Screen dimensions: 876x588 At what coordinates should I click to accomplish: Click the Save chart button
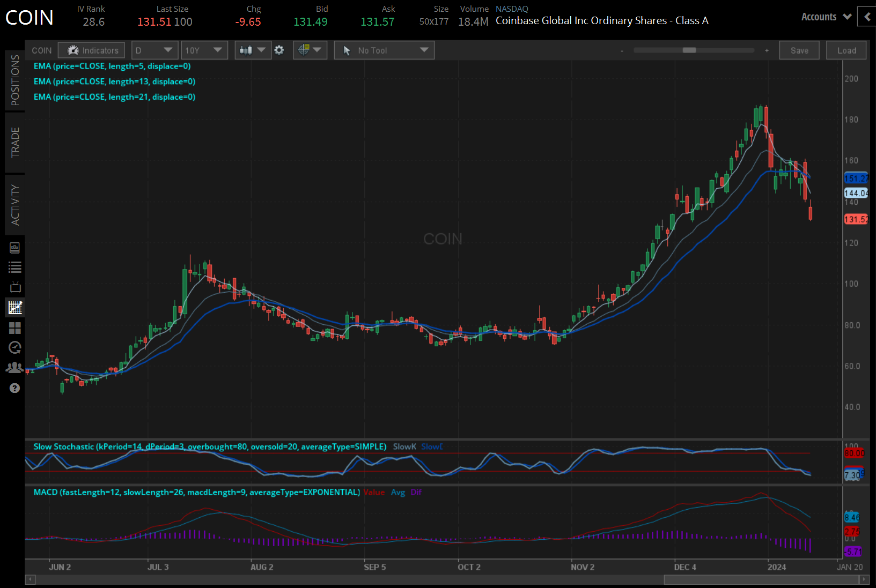click(799, 50)
